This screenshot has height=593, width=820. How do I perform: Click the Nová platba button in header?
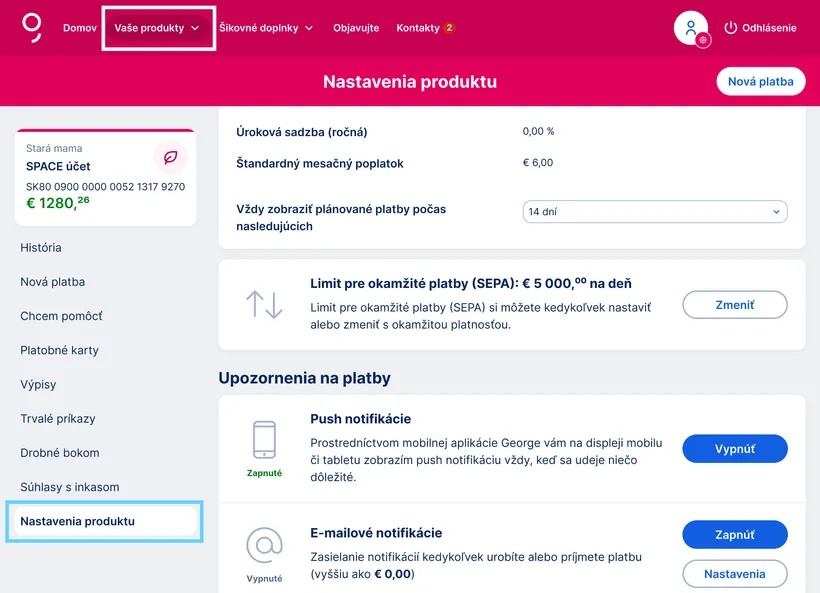click(761, 82)
